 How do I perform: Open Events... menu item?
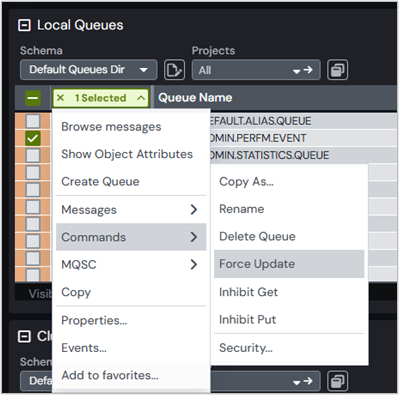(x=131, y=348)
